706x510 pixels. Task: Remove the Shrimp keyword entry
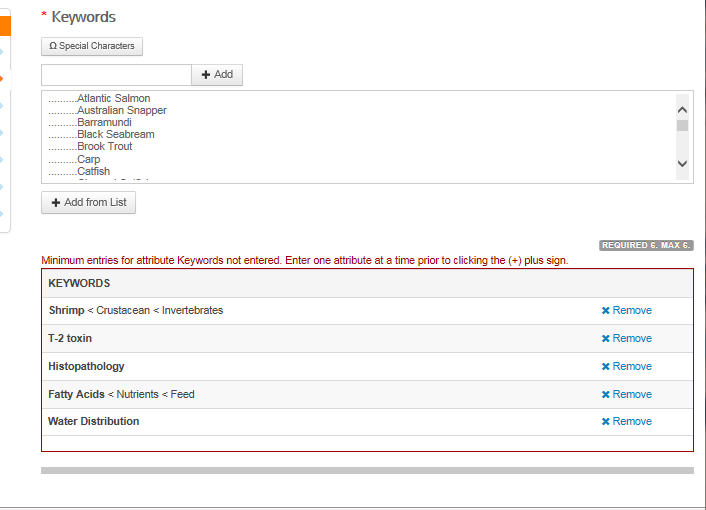627,311
